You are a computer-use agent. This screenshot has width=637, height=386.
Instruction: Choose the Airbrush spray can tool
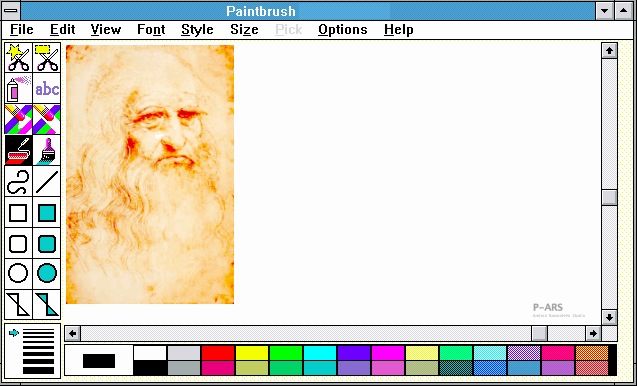(18, 89)
